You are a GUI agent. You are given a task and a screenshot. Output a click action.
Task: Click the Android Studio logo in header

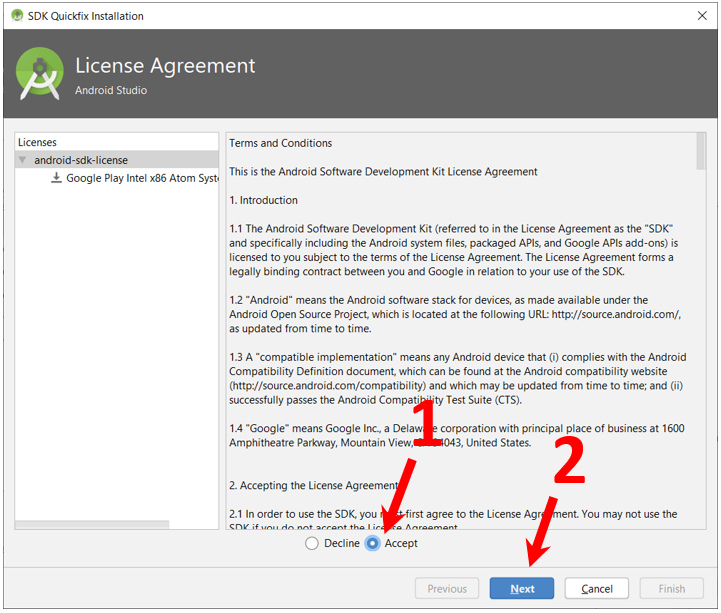40,74
